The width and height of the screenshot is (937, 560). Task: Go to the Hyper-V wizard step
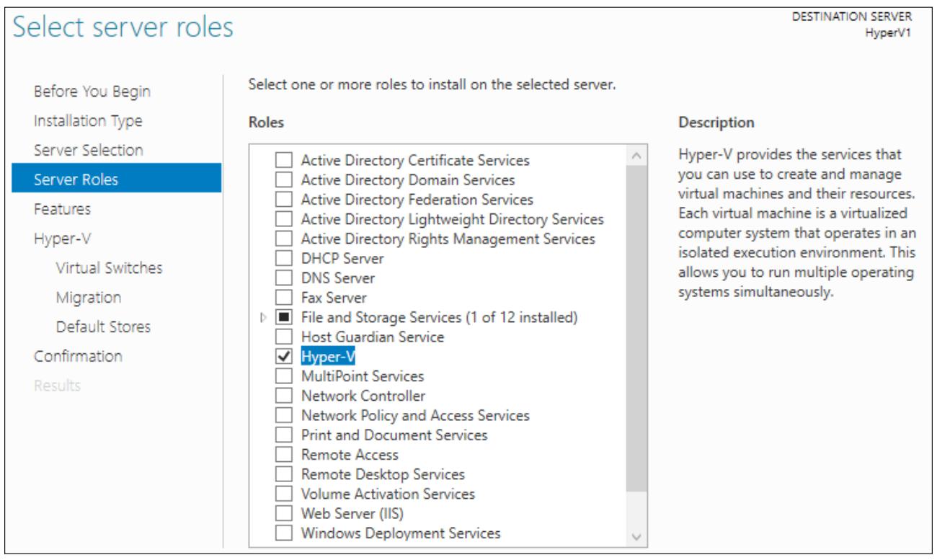(63, 239)
